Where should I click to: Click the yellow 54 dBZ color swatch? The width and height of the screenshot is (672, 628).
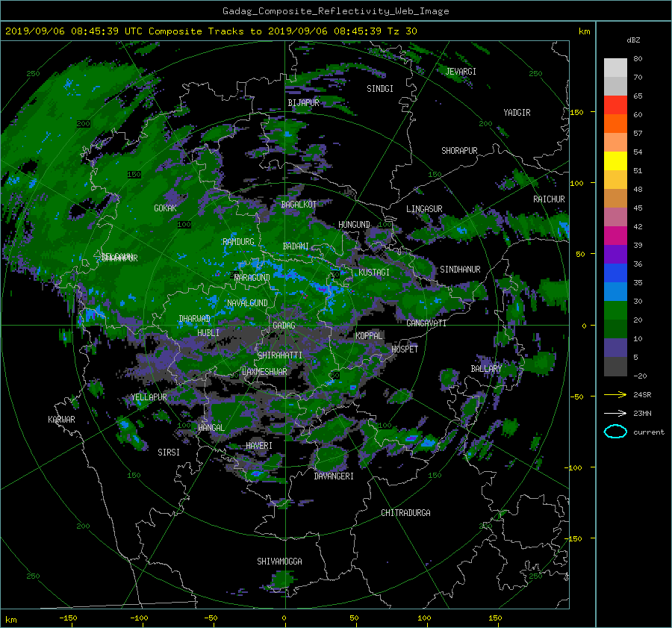click(615, 161)
